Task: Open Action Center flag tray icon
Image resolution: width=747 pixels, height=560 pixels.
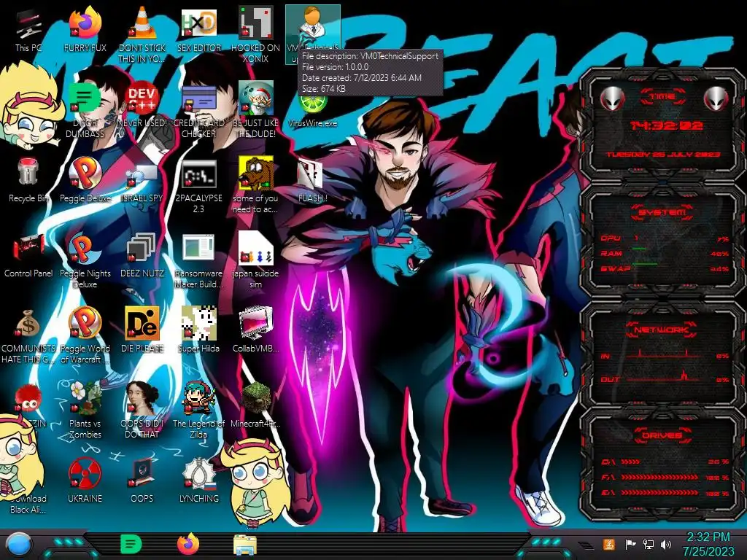Action: 630,544
